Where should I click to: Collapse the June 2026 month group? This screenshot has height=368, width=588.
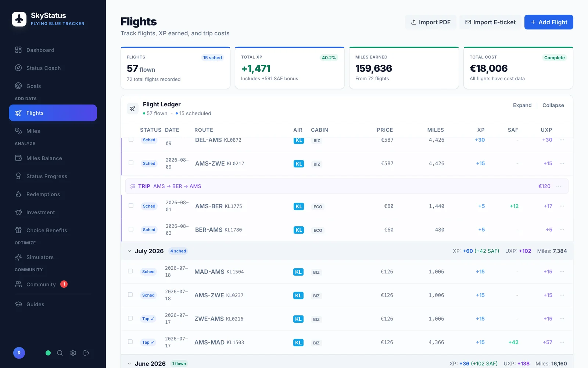(x=129, y=364)
